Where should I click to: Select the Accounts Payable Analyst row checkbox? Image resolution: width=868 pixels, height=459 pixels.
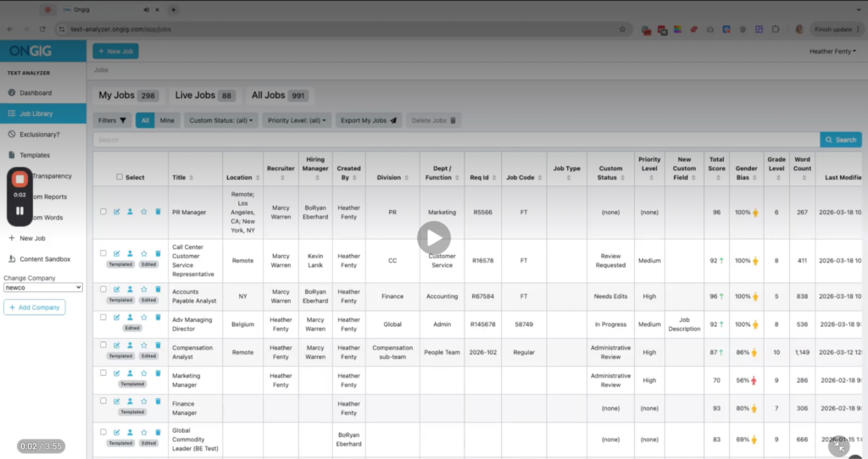(103, 289)
